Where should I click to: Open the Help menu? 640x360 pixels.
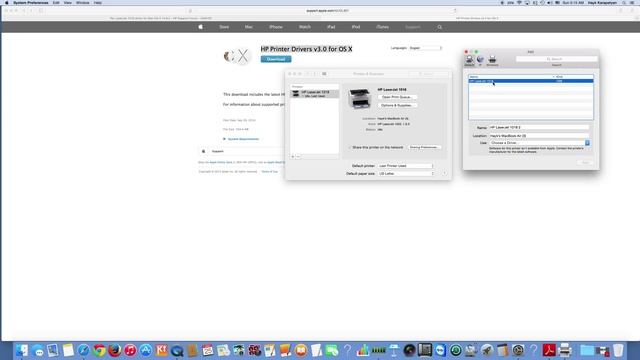tap(98, 3)
